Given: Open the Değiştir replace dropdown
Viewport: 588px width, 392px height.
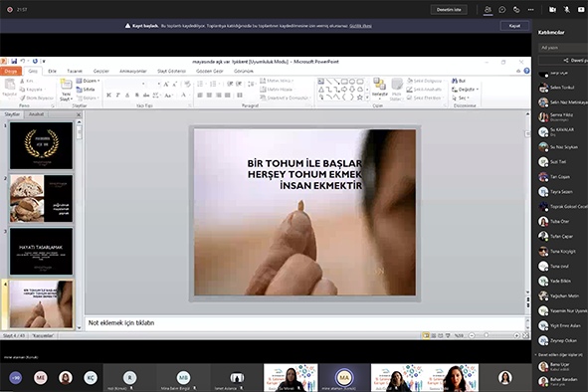Looking at the screenshot, I should pos(465,90).
